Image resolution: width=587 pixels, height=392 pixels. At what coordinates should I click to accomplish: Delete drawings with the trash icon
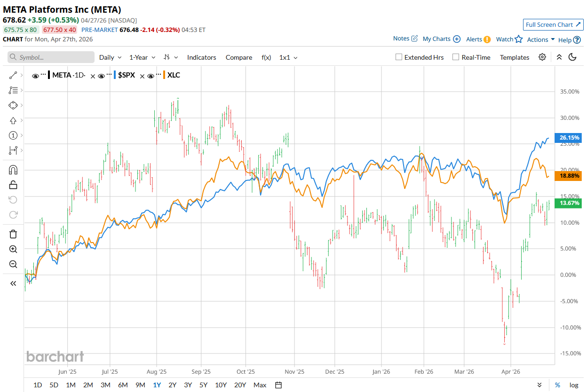tap(13, 234)
